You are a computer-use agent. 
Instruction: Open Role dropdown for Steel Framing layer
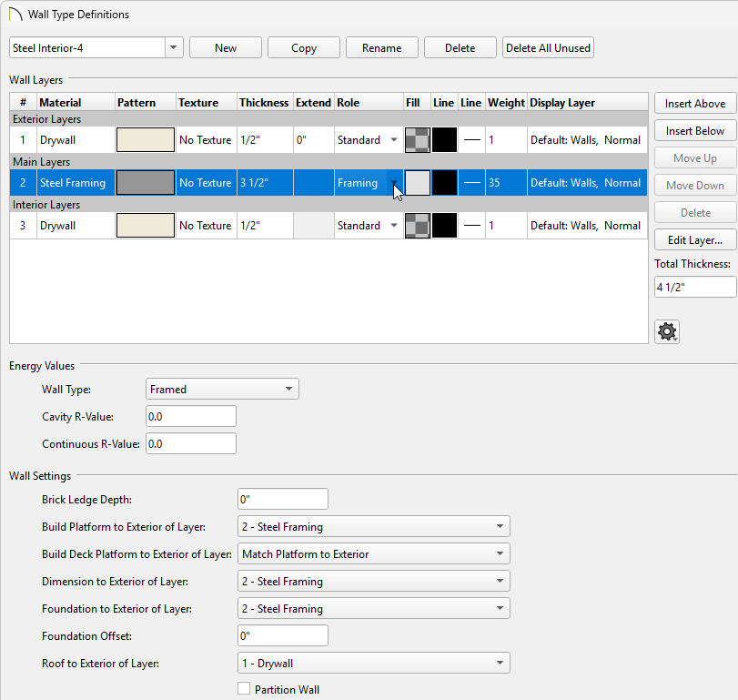(394, 183)
